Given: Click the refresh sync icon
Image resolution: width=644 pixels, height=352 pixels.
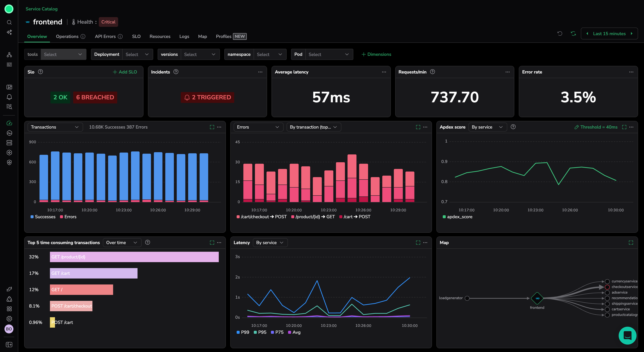Looking at the screenshot, I should pos(573,34).
